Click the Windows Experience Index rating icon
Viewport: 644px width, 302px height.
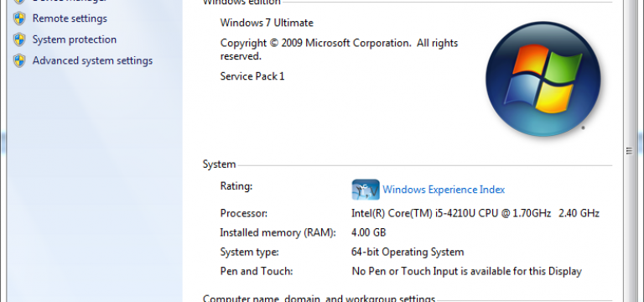pyautogui.click(x=366, y=190)
